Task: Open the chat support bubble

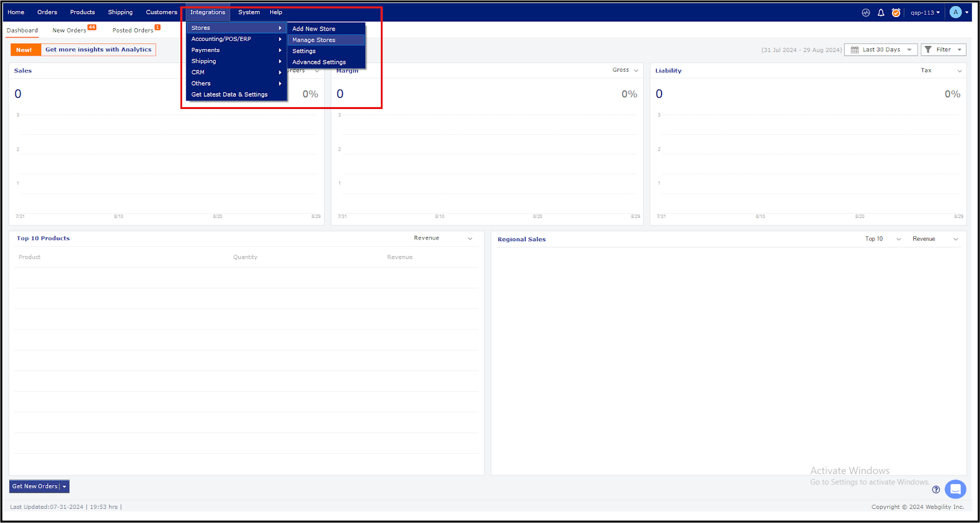Action: [956, 489]
